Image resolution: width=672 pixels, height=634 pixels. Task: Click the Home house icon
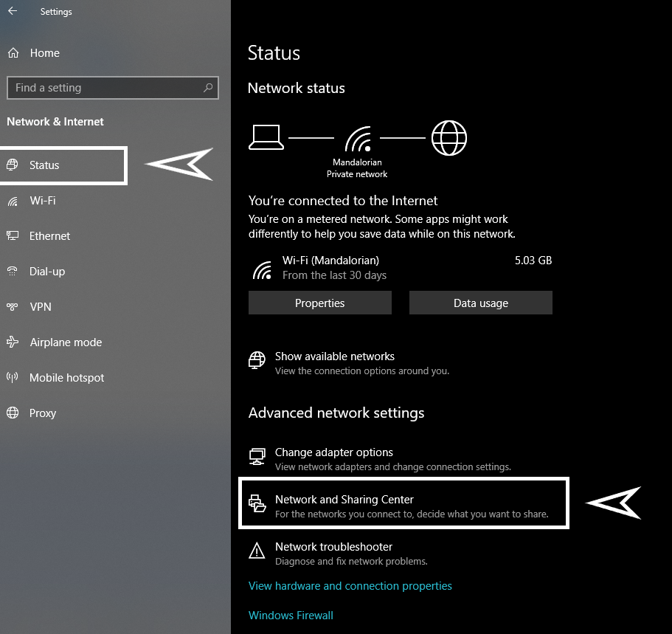tap(13, 52)
